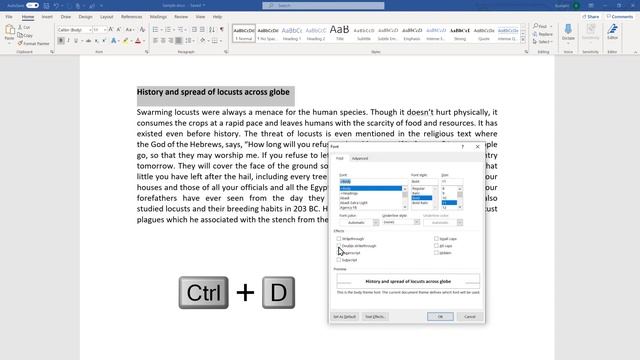Click the bullets list icon
The width and height of the screenshot is (640, 360).
155,30
